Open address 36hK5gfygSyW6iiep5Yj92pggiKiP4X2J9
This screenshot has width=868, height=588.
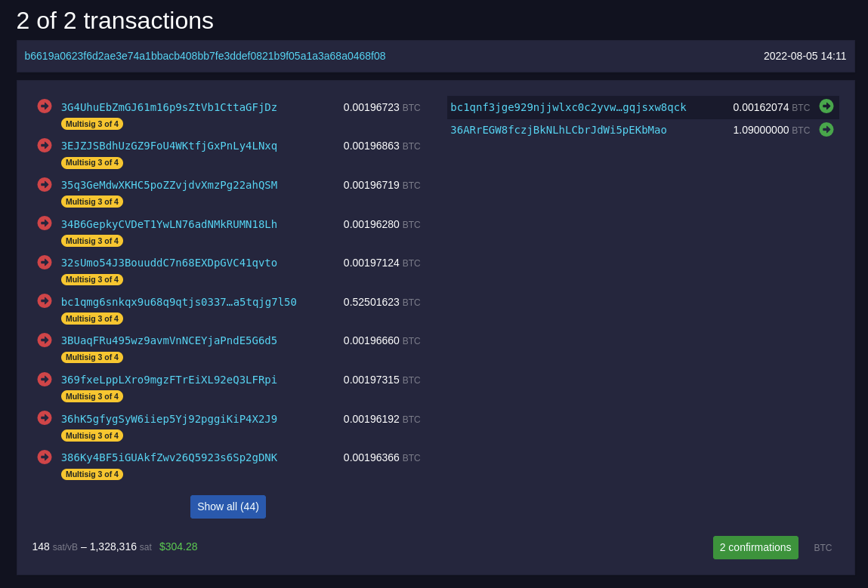(168, 419)
